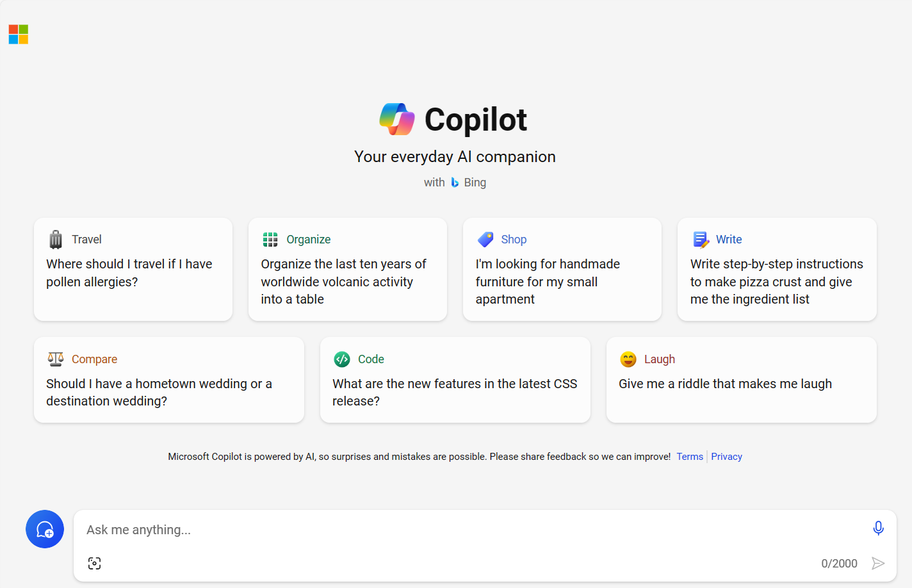Open the Terms link
912x588 pixels.
coord(690,457)
